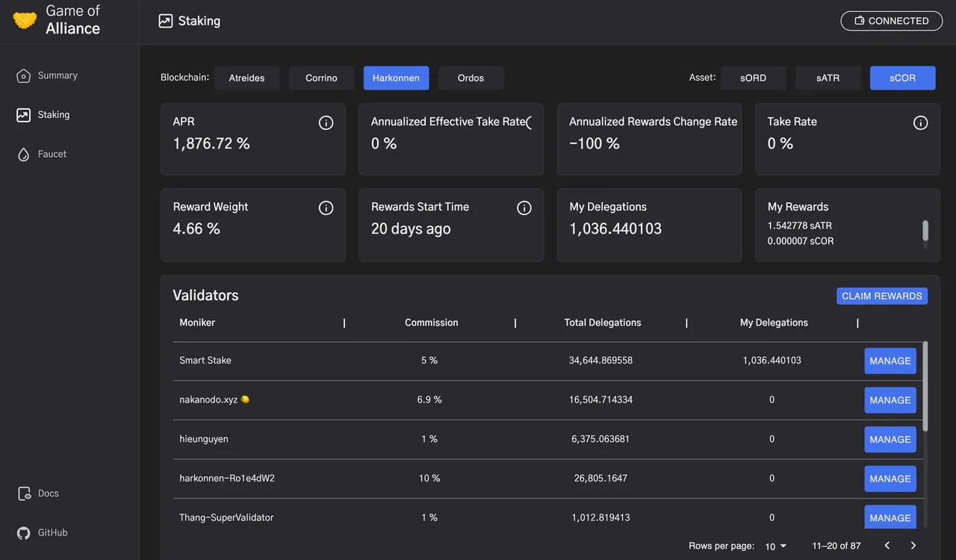Click the APR value 1,876.72 %
The image size is (956, 560).
(x=211, y=143)
